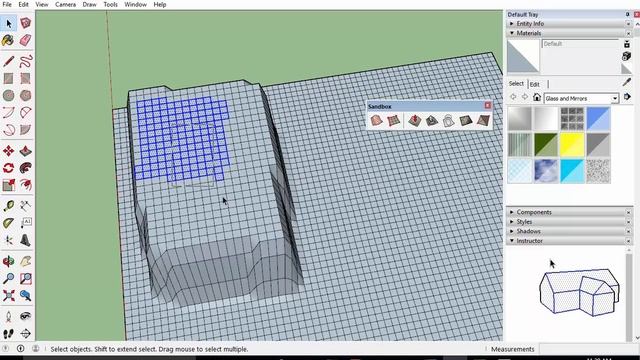This screenshot has height=360, width=640.
Task: Choose the Text label tool
Action: coord(26,223)
